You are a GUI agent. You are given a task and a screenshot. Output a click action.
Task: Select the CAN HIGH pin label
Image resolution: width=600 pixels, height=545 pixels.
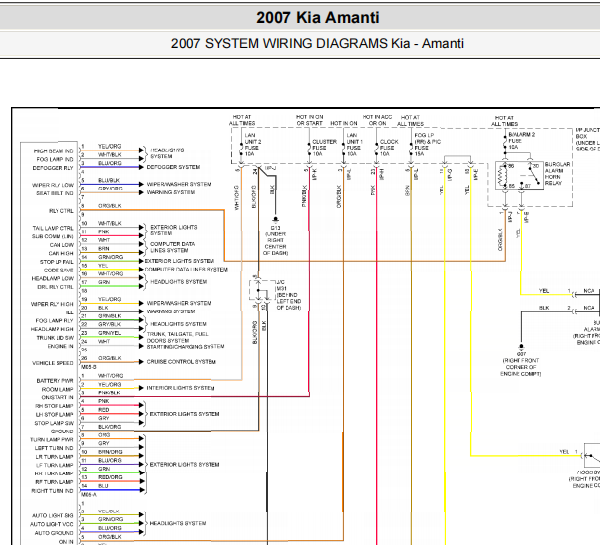coord(60,253)
